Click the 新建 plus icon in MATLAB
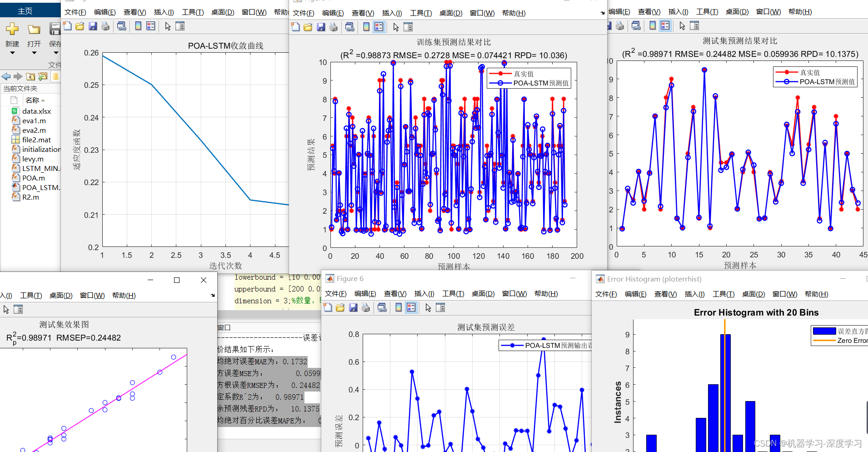The width and height of the screenshot is (868, 452). 12,29
